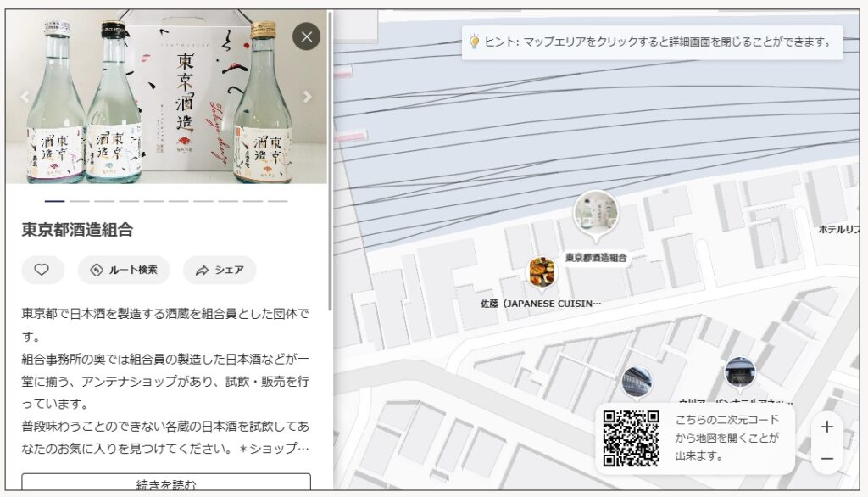Screen dimensions: 868x497
Task: Click the こちらの二次元コード QR caption
Action: click(726, 438)
